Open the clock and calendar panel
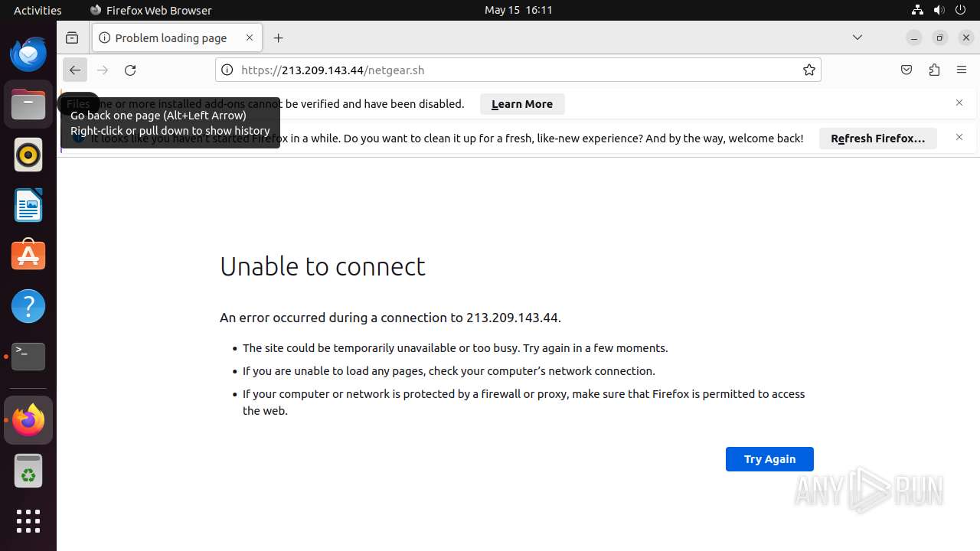The image size is (980, 551). coord(518,10)
